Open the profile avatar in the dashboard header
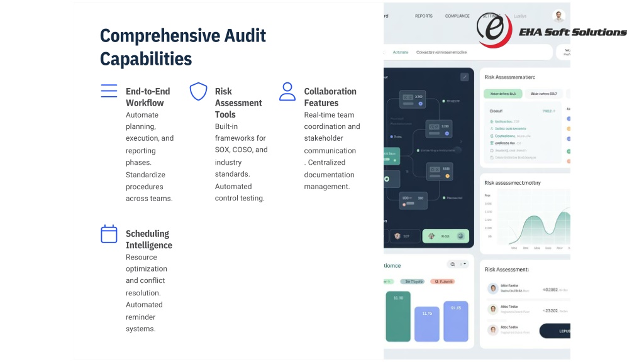This screenshot has width=644, height=362. [x=558, y=16]
